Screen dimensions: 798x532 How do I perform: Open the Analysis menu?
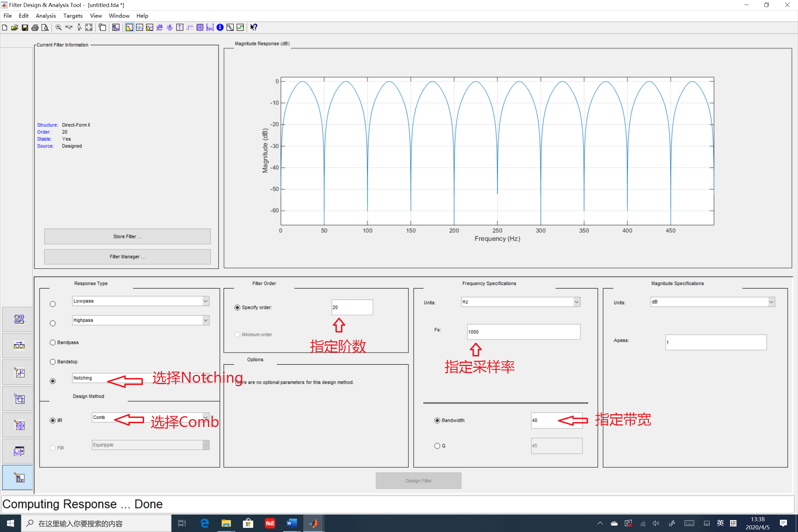pyautogui.click(x=45, y=16)
